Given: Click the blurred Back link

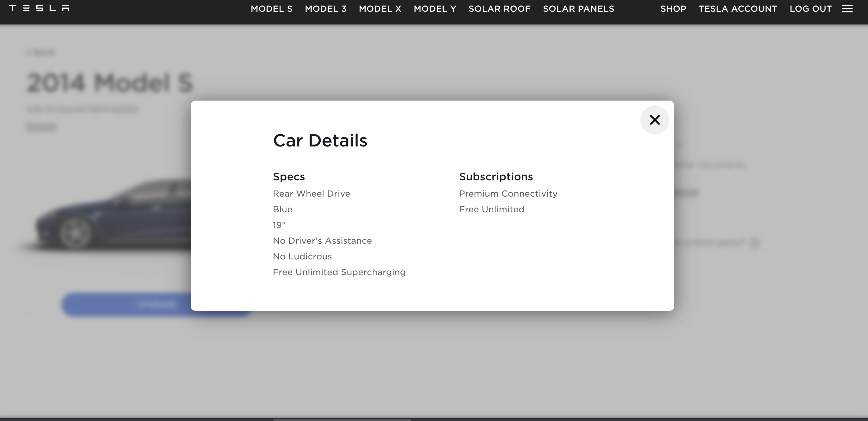Looking at the screenshot, I should tap(41, 52).
